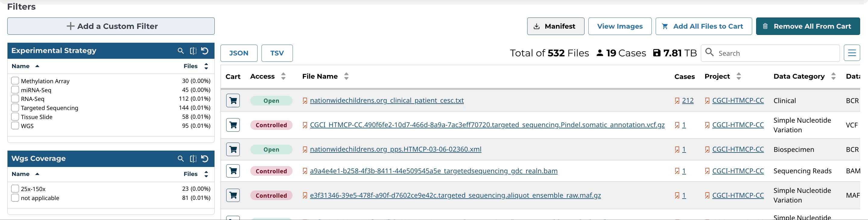Screen dimensions: 868x220
Task: Sort table by File Name column
Action: click(346, 77)
